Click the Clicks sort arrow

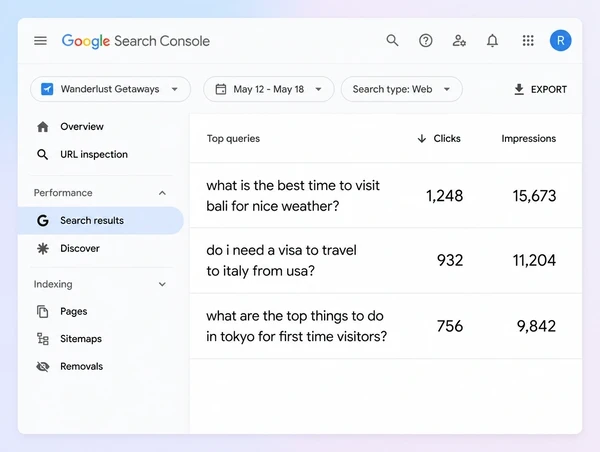pyautogui.click(x=422, y=139)
